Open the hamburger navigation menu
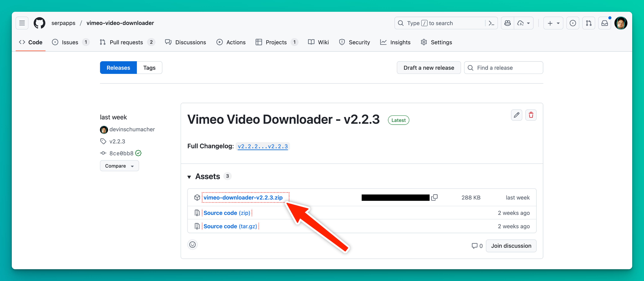Screen dimensions: 644x281 click(22, 23)
